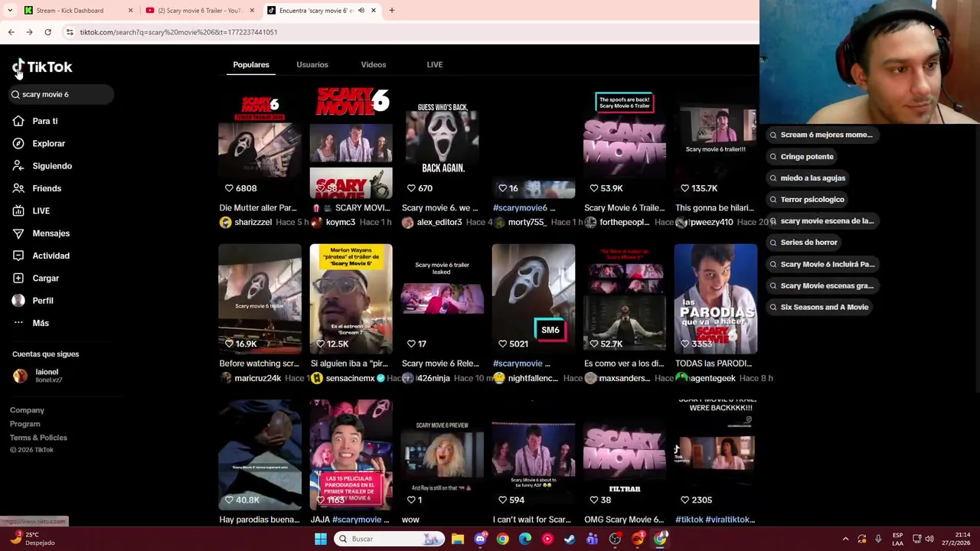Image resolution: width=980 pixels, height=551 pixels.
Task: Open las PARODIAS video thumbnail
Action: click(x=716, y=299)
